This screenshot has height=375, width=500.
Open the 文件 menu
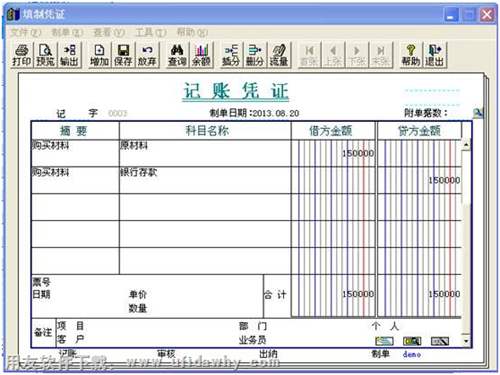click(x=25, y=32)
